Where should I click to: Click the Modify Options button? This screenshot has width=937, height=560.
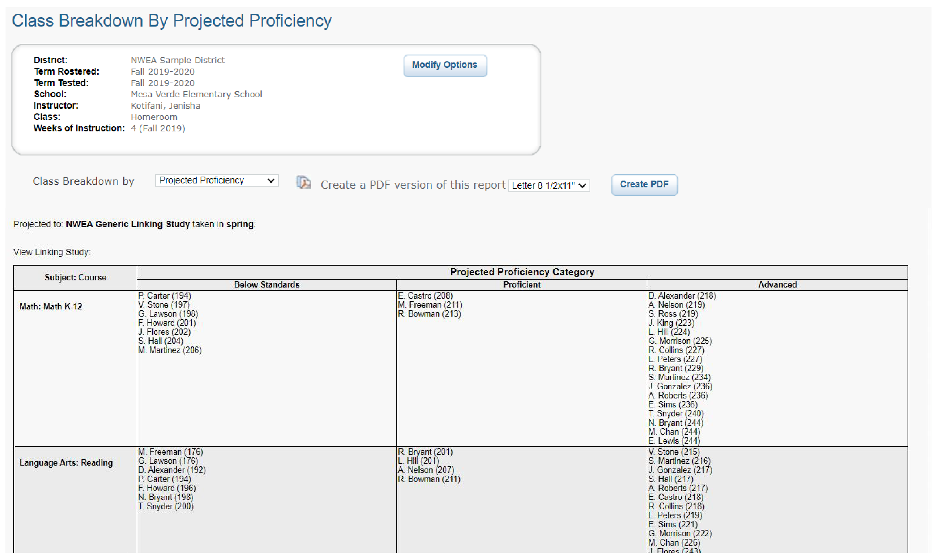[445, 65]
